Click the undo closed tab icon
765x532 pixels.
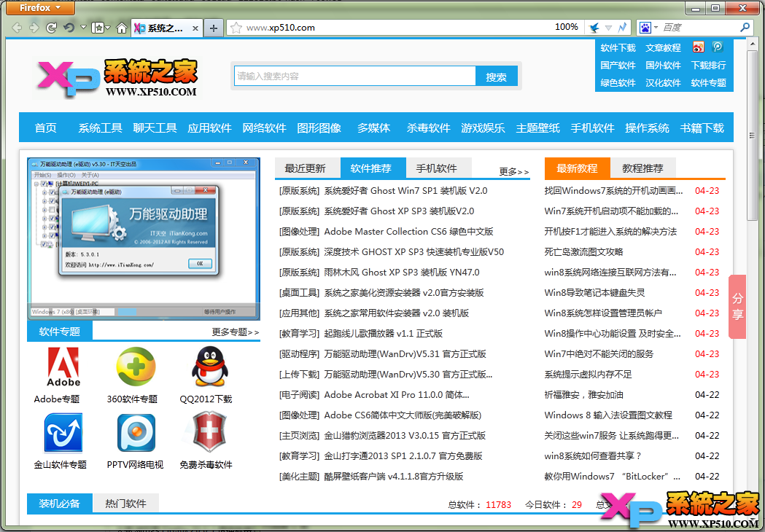[69, 28]
